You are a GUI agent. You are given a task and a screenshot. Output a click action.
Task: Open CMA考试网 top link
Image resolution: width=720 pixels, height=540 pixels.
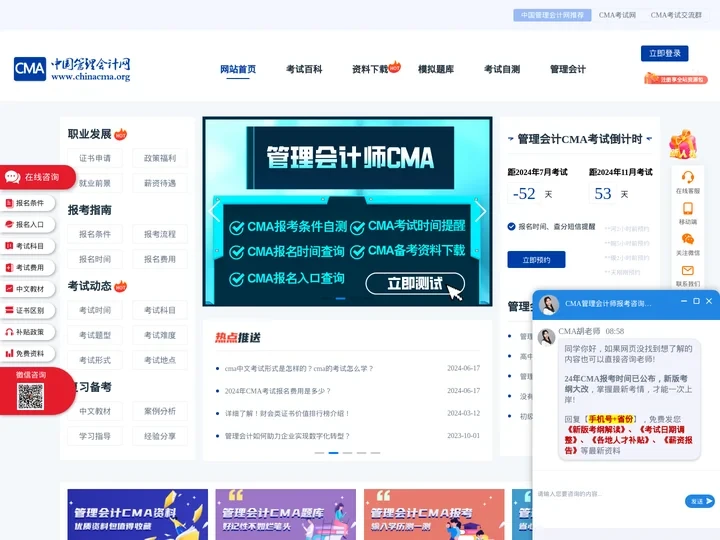pos(617,15)
